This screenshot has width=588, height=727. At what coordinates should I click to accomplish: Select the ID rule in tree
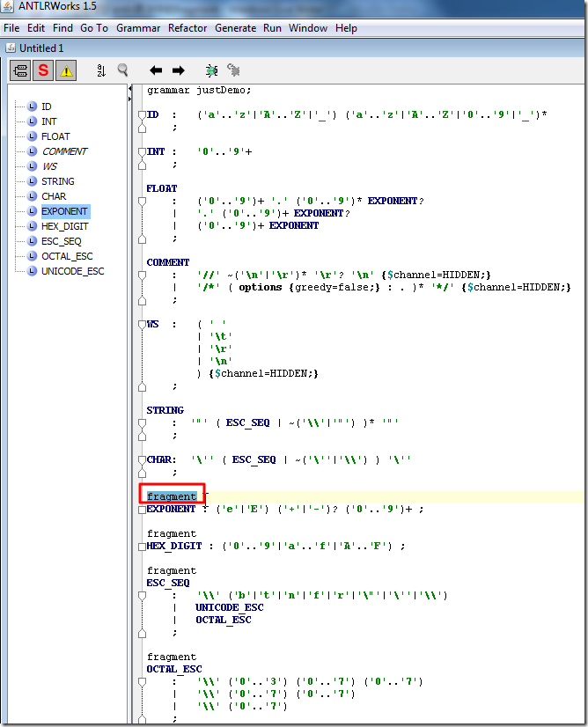(47, 106)
